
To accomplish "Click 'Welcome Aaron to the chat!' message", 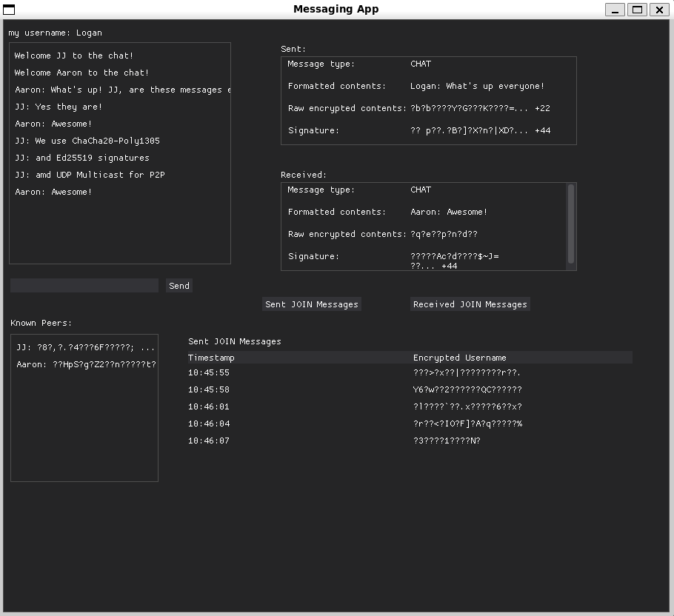I will [x=81, y=73].
